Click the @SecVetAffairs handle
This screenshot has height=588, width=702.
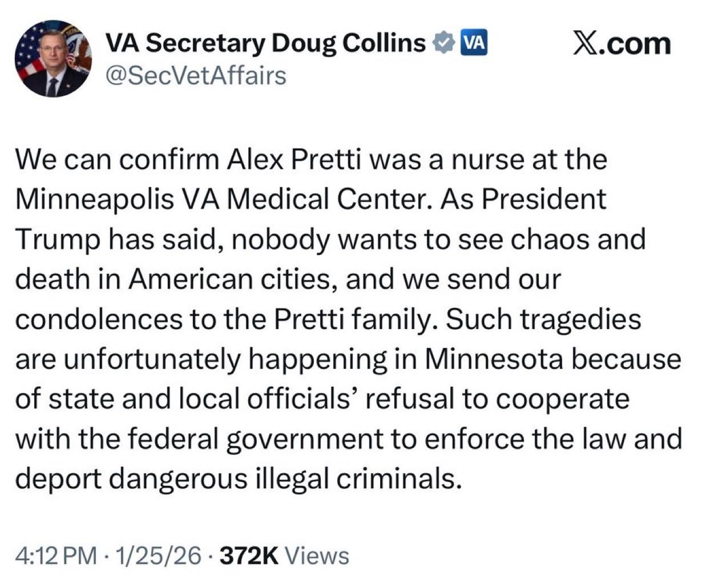196,75
